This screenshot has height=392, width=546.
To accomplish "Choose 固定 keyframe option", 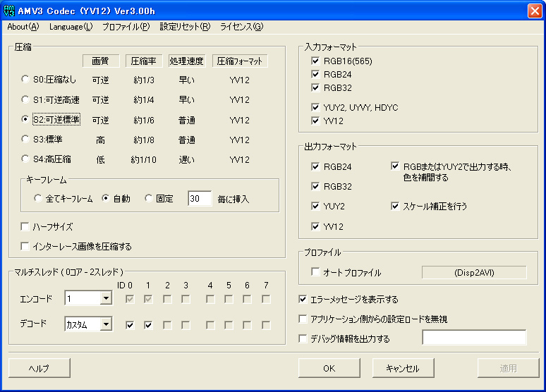I will point(148,198).
